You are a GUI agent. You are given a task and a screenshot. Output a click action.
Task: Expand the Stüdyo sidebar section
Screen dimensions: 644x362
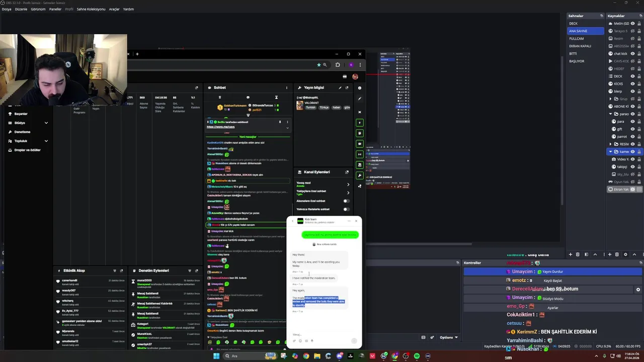[x=46, y=123]
